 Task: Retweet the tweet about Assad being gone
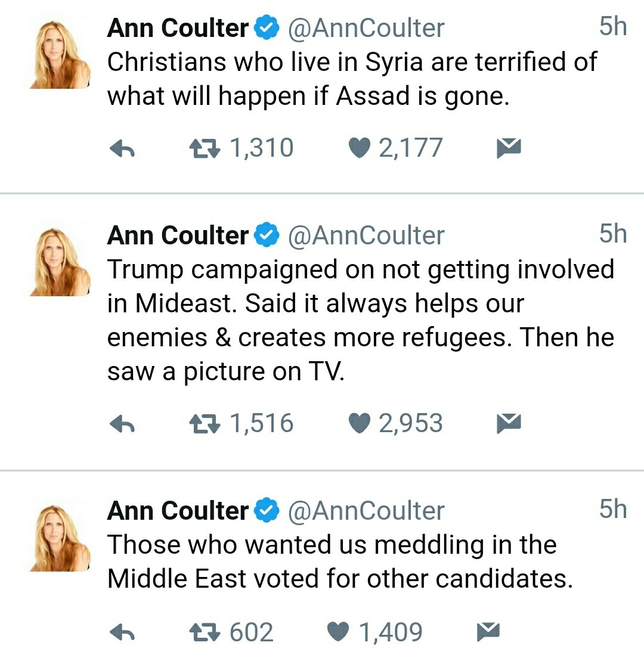coord(205,148)
